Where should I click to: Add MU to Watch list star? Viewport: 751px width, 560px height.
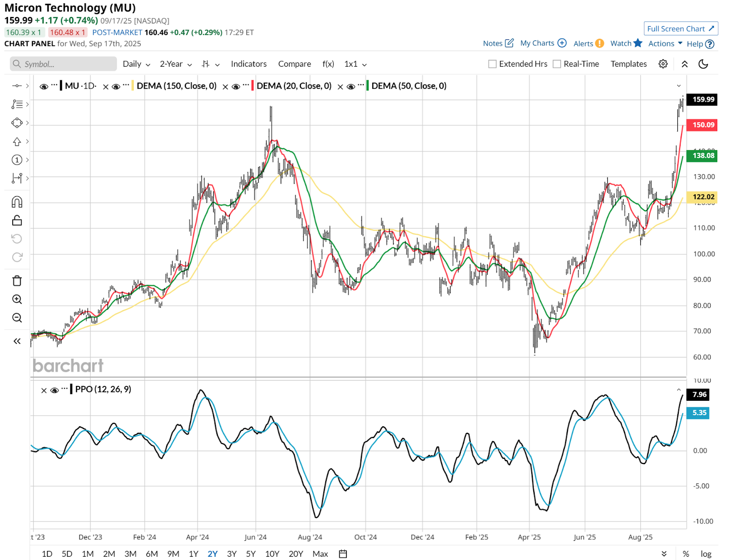coord(637,43)
